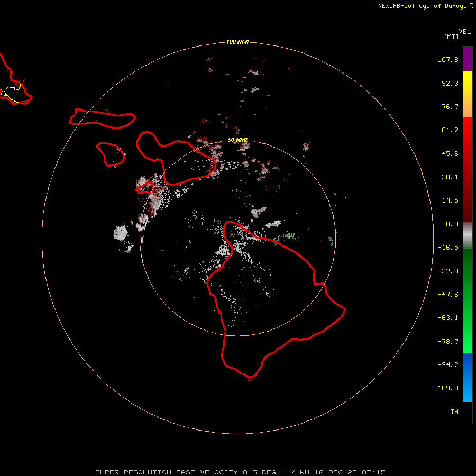476x476 pixels.
Task: Click the 14.5 velocity scale value
Action: tap(450, 200)
